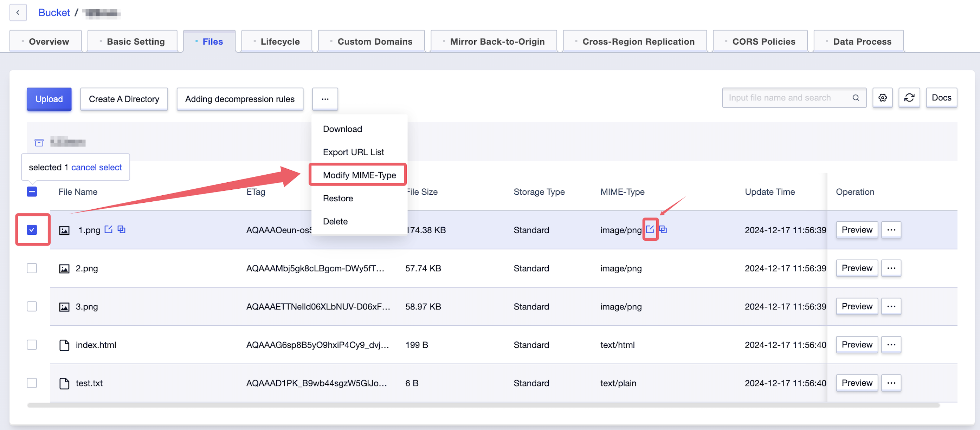Click the back arrow button beside Bucket

coord(18,13)
